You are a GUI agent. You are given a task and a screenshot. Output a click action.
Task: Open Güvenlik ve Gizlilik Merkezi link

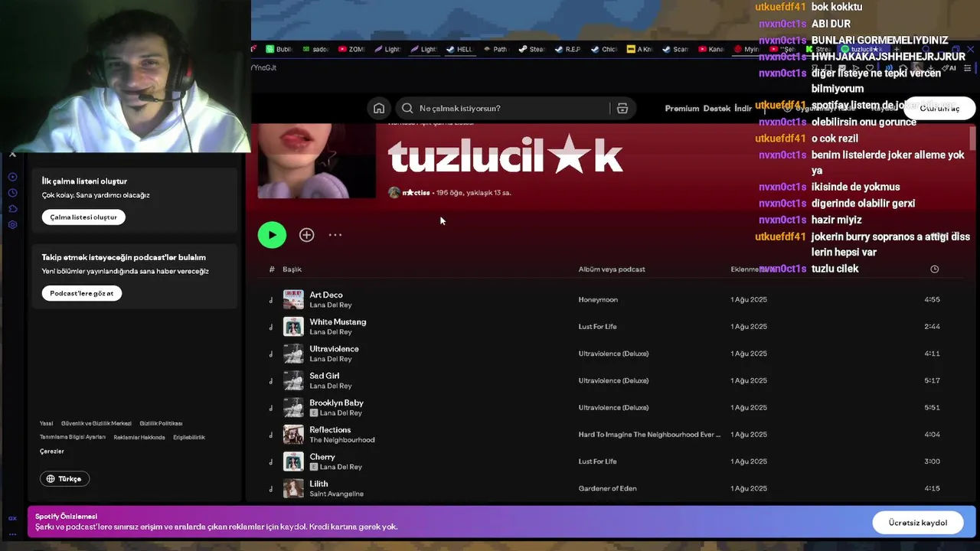(x=96, y=423)
